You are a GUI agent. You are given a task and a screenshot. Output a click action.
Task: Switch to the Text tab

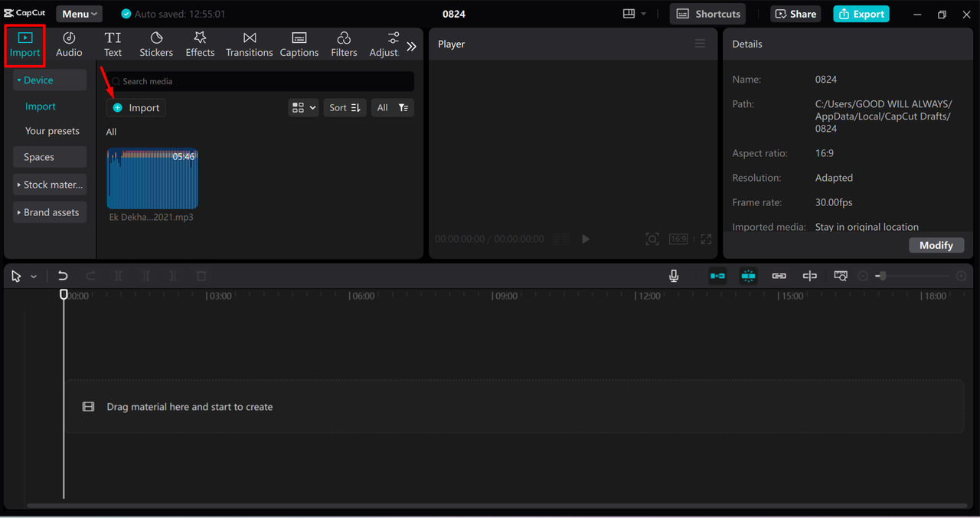[113, 44]
